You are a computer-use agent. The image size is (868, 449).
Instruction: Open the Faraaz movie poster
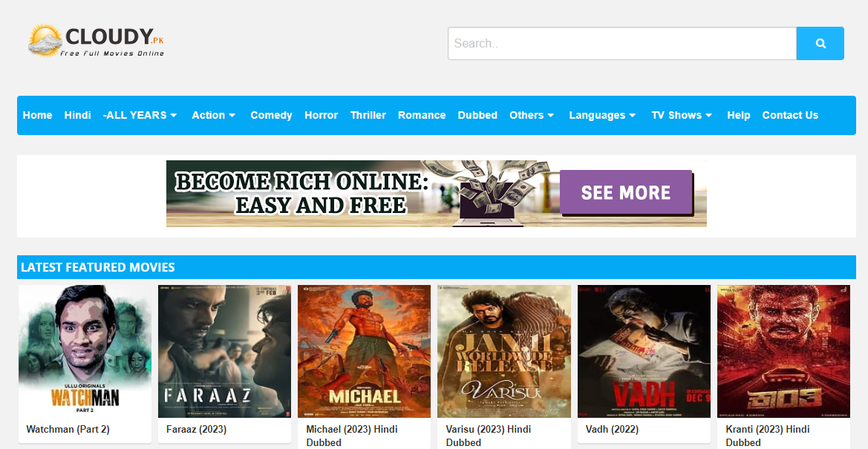(225, 352)
